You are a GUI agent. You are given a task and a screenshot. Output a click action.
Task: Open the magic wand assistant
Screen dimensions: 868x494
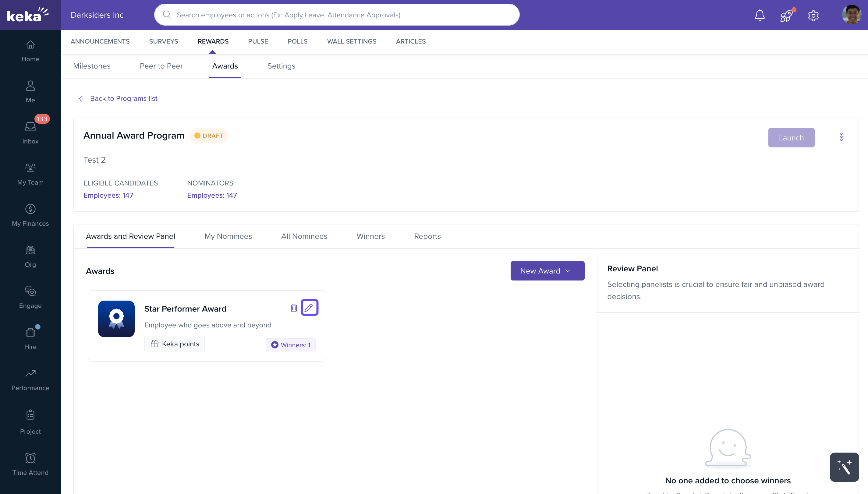point(844,467)
